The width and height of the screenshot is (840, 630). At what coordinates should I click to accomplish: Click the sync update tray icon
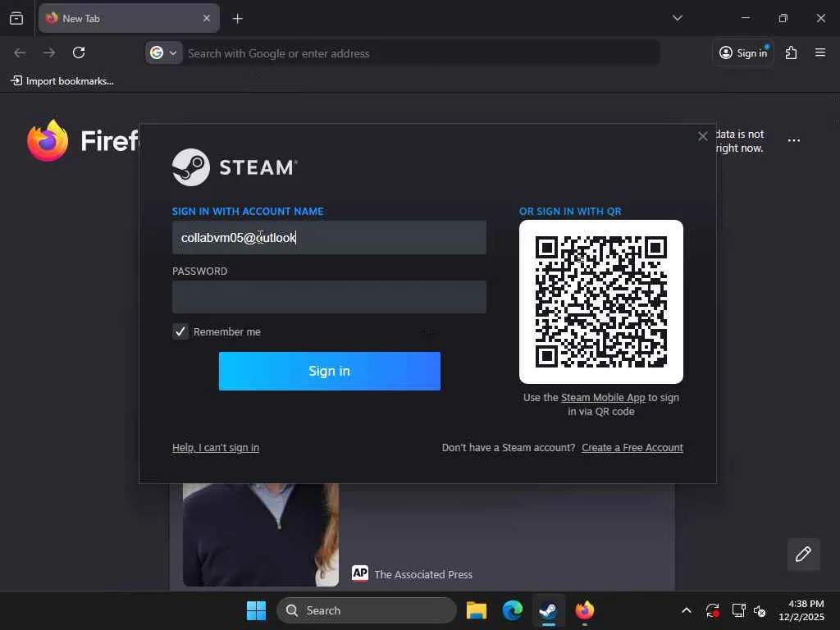(x=713, y=610)
